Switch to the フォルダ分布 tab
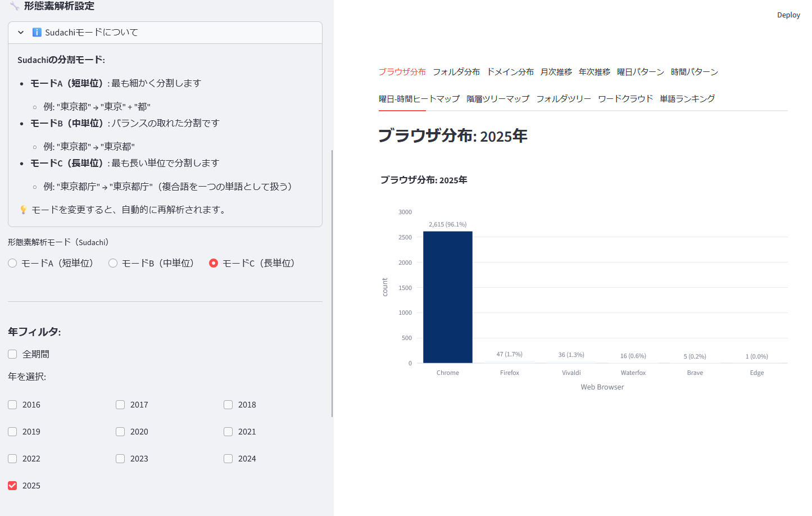812x516 pixels. pos(456,71)
